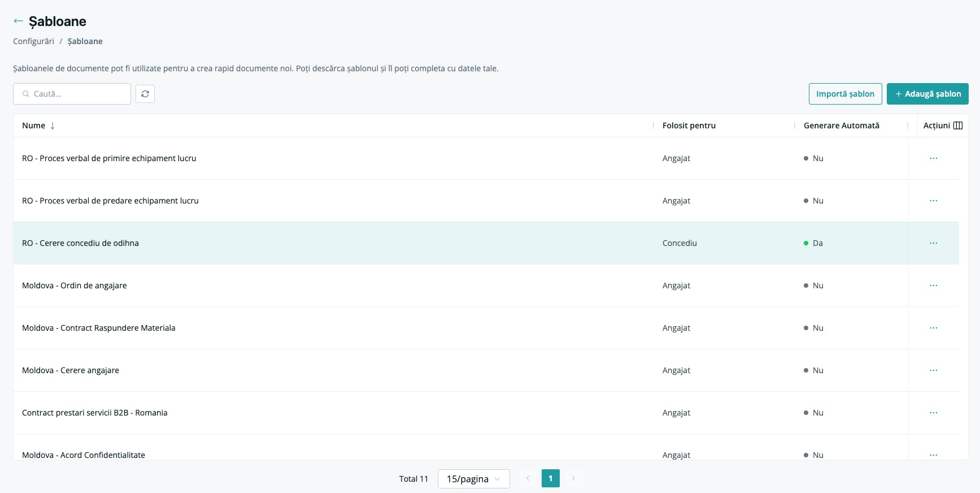Open actions menu for Moldova - Acord Confidentialitate
The height and width of the screenshot is (493, 980).
pos(934,455)
